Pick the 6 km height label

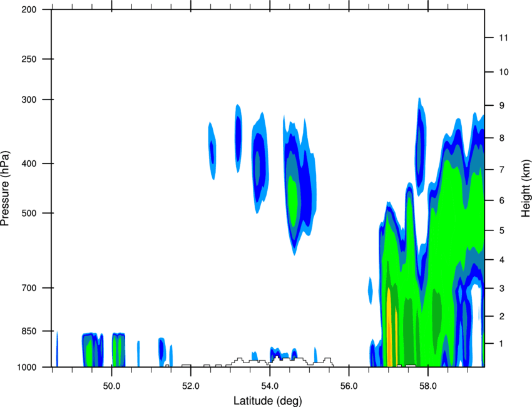point(502,200)
